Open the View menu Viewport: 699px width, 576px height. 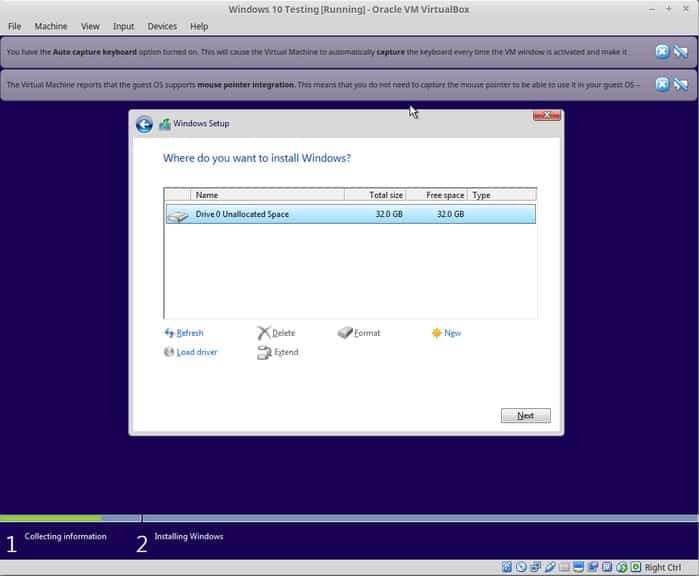(x=90, y=26)
